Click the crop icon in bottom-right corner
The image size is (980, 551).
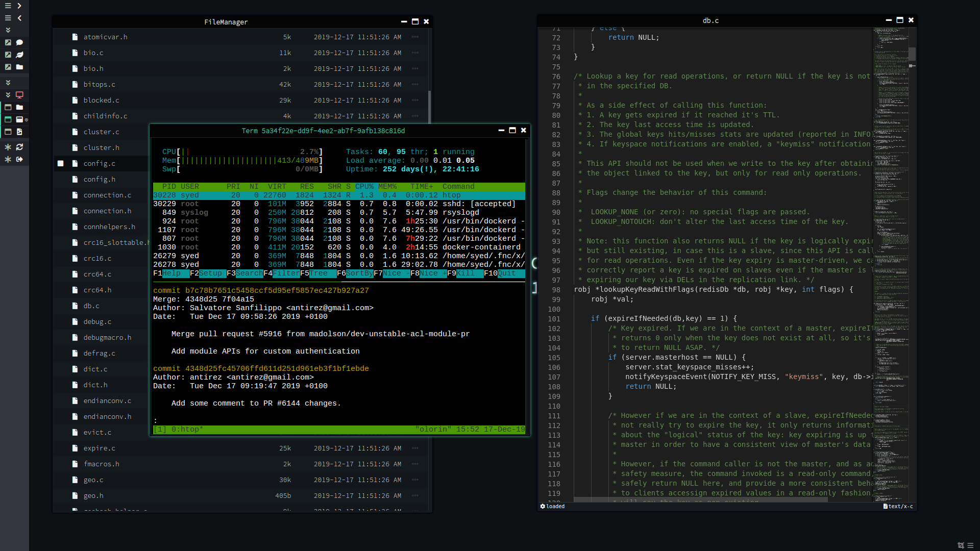point(961,545)
